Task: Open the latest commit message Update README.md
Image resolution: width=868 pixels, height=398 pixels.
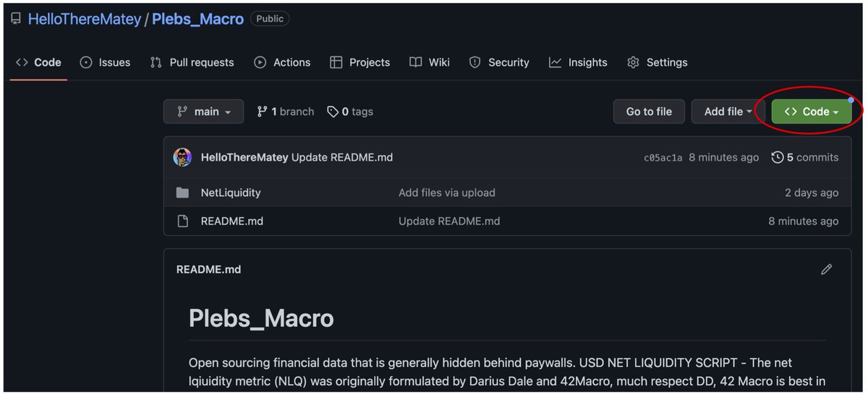Action: pyautogui.click(x=342, y=157)
